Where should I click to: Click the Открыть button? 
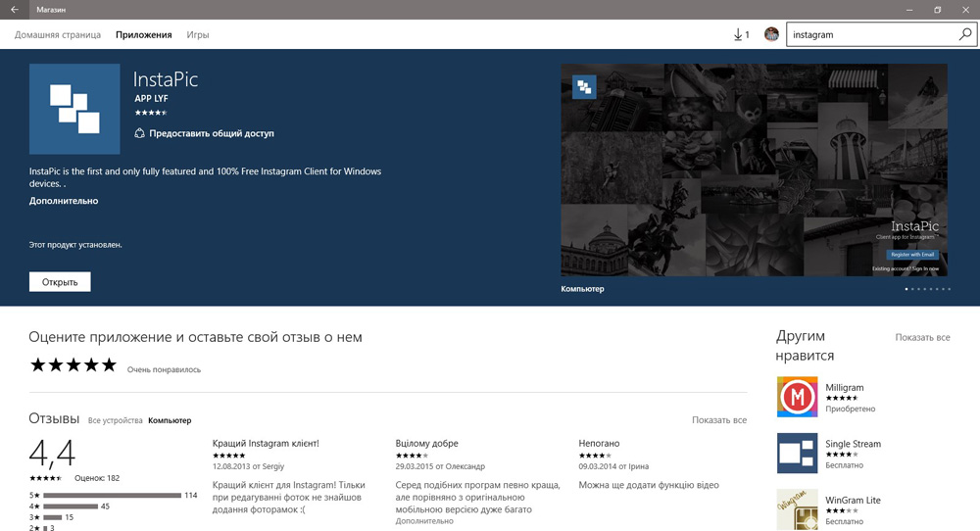coord(60,282)
